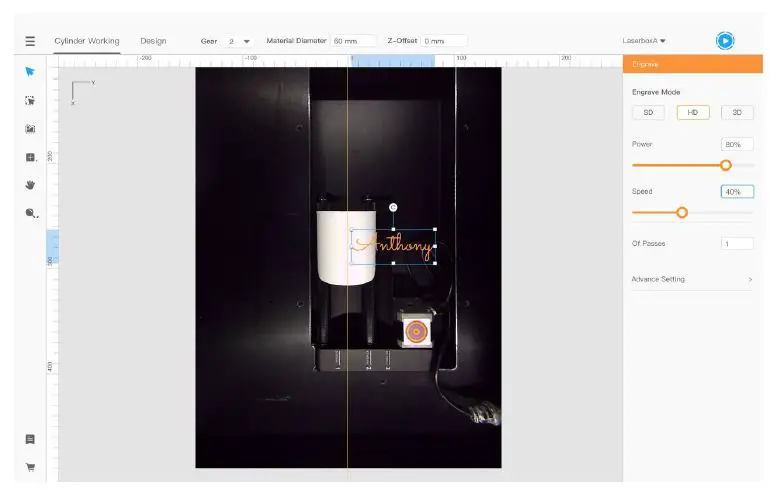Switch to the Design tab

click(153, 41)
